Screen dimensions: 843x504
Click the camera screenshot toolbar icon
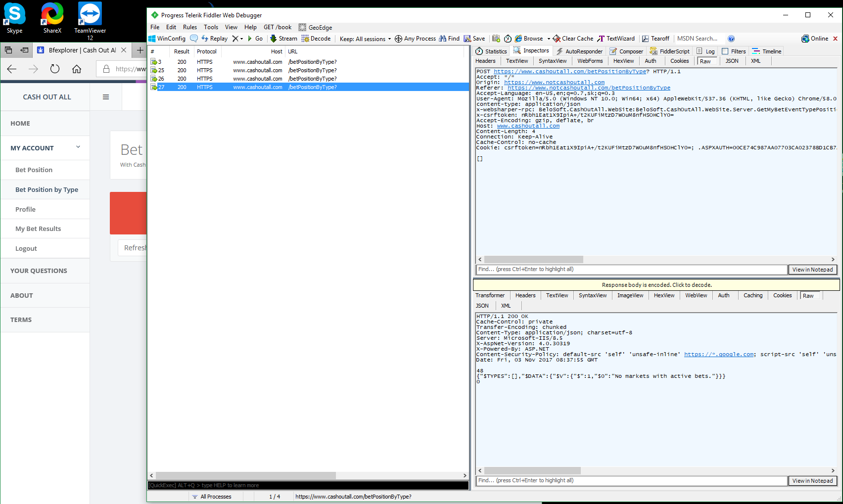(x=496, y=39)
